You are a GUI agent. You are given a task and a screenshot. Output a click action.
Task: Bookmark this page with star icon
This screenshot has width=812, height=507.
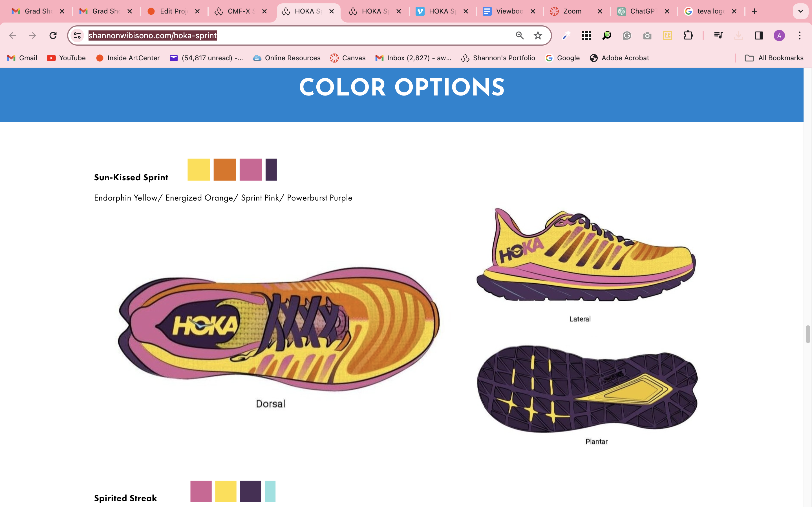(538, 35)
